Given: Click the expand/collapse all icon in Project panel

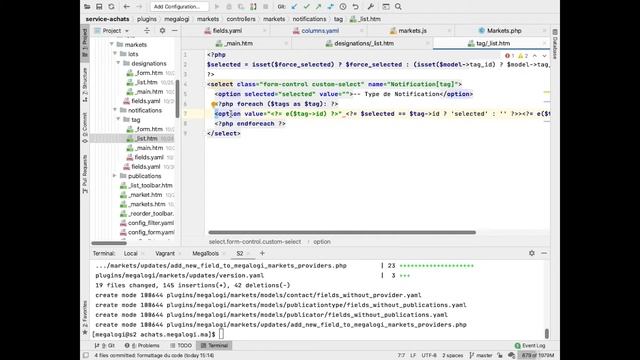Looking at the screenshot, I should pos(147,31).
